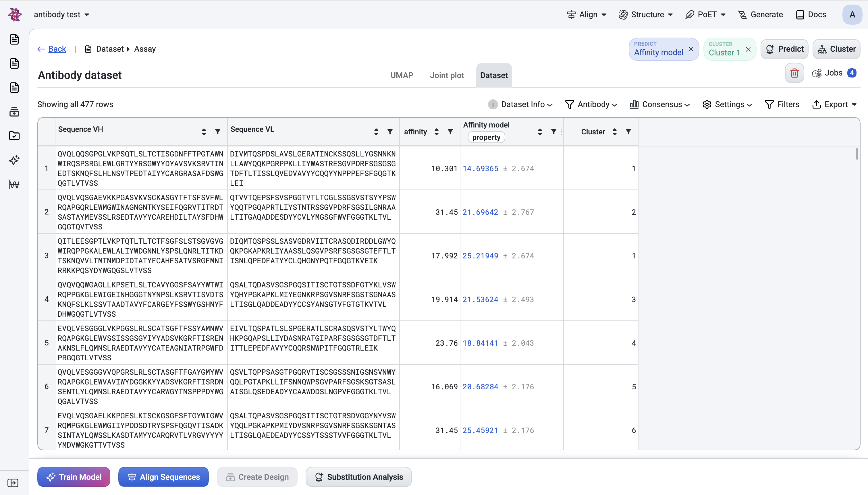Image resolution: width=868 pixels, height=495 pixels.
Task: Click the Create Design button
Action: pyautogui.click(x=257, y=477)
